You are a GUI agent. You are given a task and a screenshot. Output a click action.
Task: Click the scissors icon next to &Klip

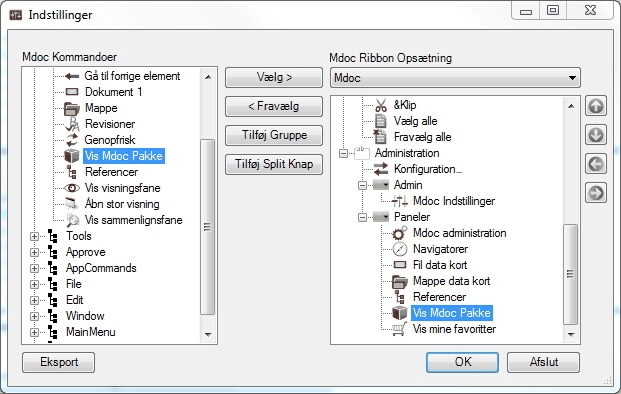click(x=381, y=105)
